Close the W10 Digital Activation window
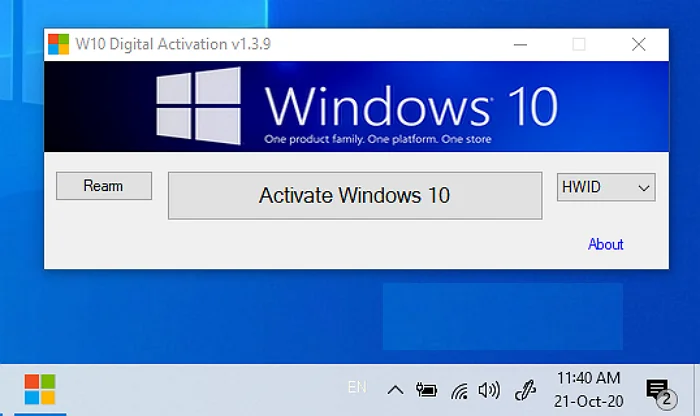Viewport: 700px width, 416px height. pos(638,44)
